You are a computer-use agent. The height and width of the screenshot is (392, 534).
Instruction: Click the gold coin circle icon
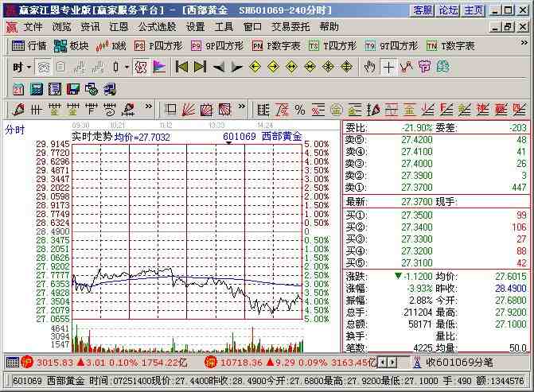[x=336, y=110]
